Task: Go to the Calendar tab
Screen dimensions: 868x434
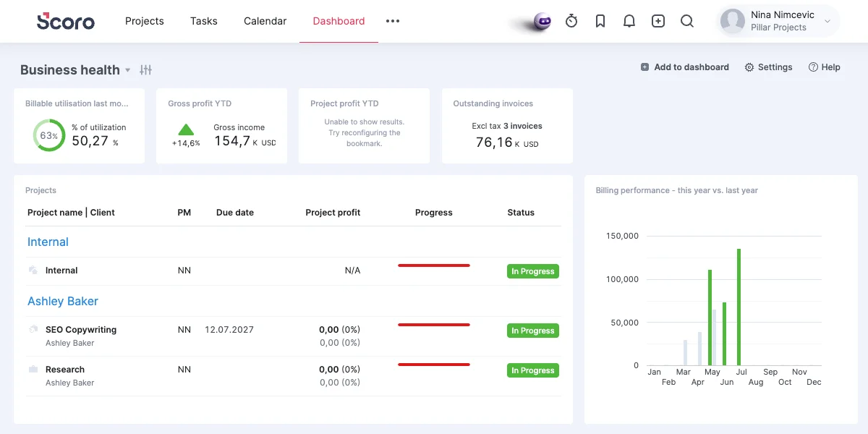Action: (x=265, y=21)
